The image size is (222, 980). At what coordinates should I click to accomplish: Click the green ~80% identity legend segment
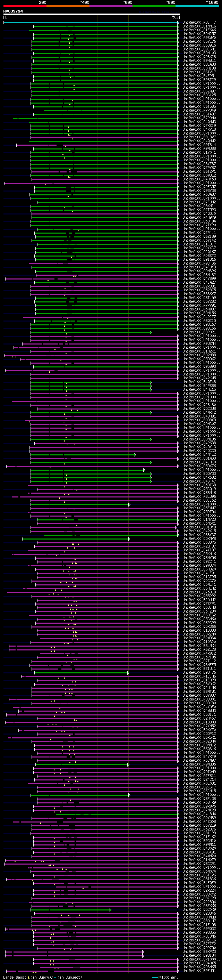[154, 6]
